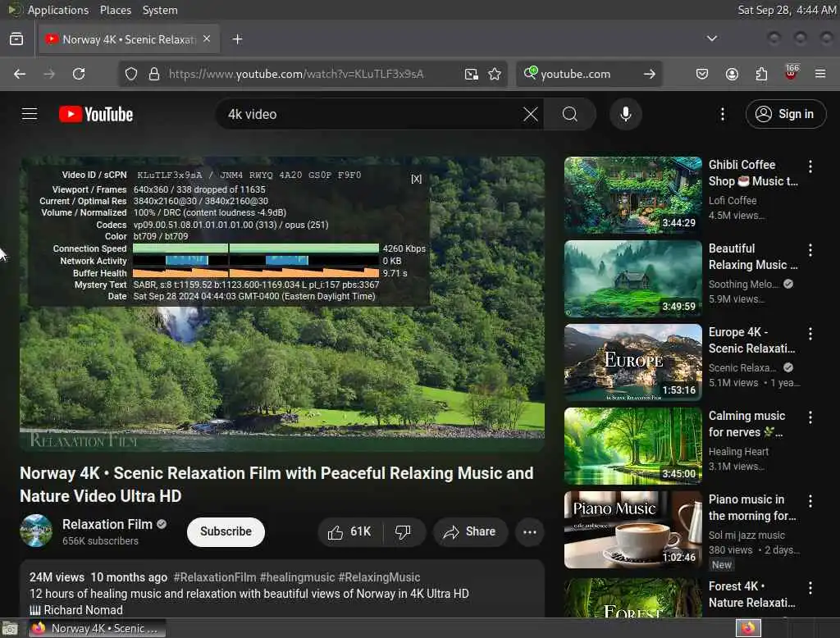
Task: Click the video player area
Action: 282,303
